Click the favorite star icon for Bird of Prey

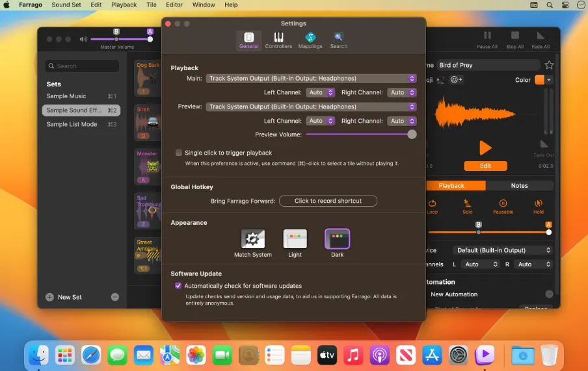549,65
